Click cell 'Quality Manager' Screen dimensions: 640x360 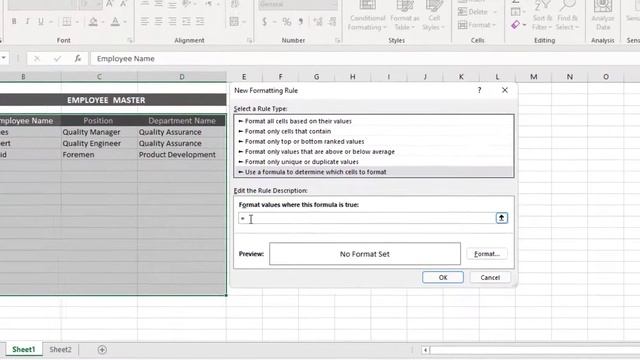click(99, 132)
